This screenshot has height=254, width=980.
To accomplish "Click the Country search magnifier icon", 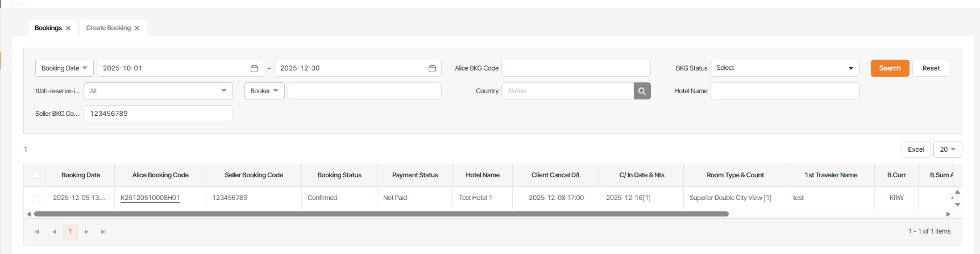I will click(x=642, y=91).
